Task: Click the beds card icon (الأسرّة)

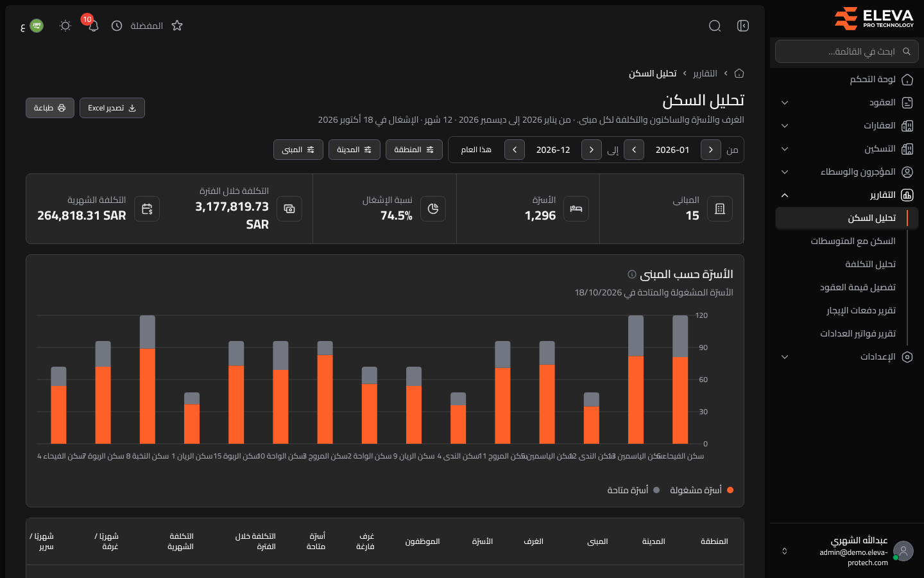Action: coord(576,209)
